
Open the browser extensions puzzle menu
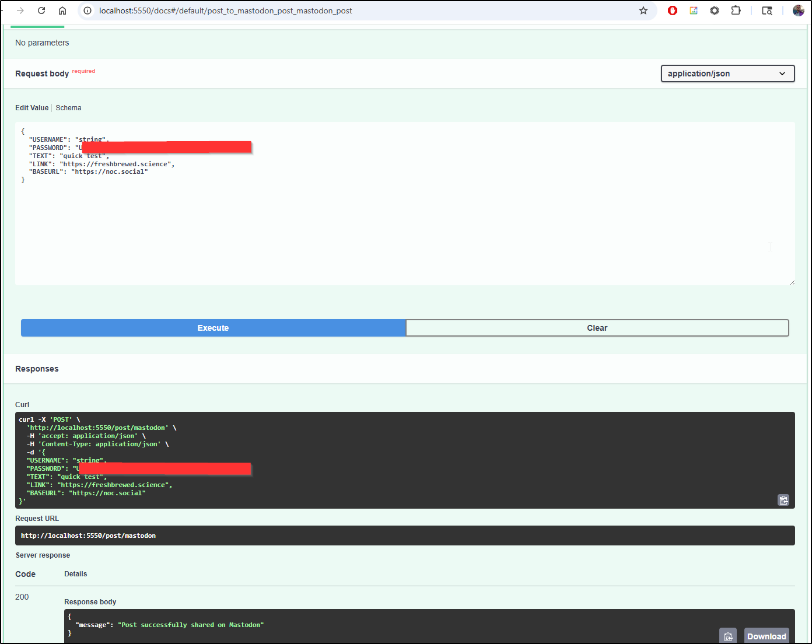pyautogui.click(x=736, y=10)
